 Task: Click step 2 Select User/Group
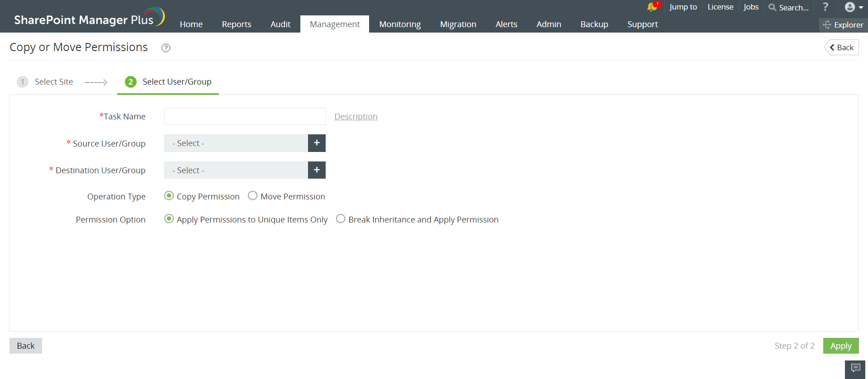coord(168,82)
